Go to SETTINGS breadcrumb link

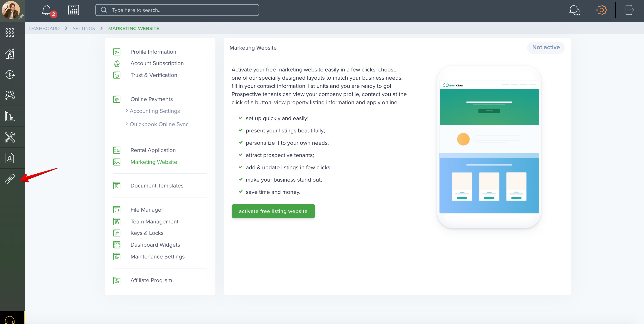coord(84,28)
